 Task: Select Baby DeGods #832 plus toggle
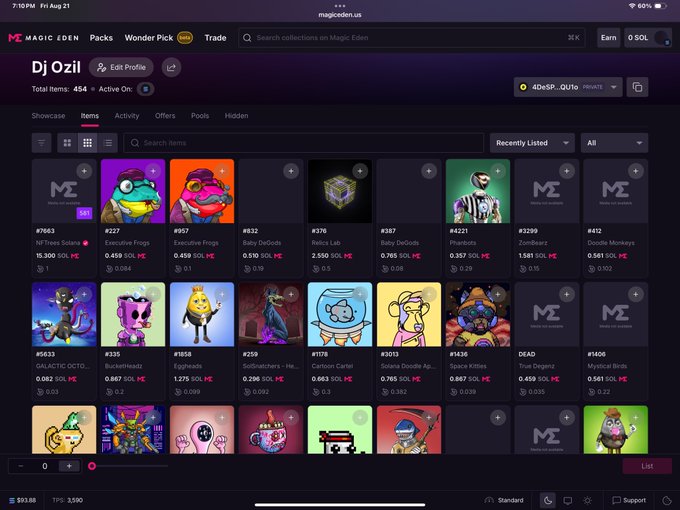pos(291,171)
